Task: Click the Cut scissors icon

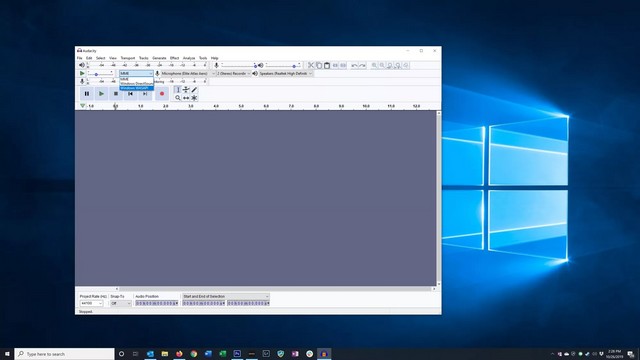Action: click(x=311, y=65)
